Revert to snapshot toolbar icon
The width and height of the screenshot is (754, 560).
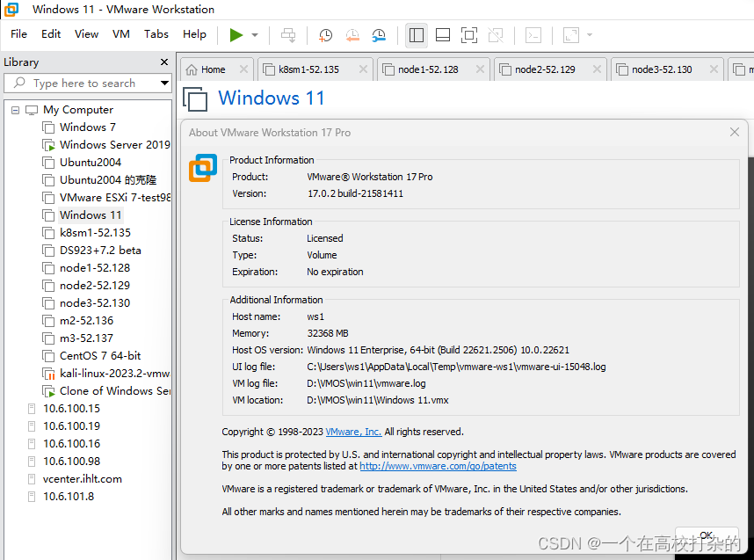[352, 35]
